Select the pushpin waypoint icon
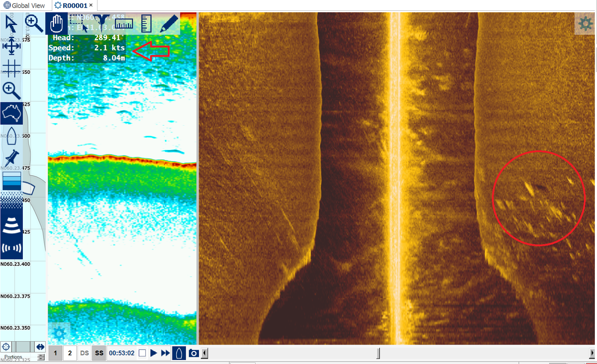 pyautogui.click(x=12, y=158)
